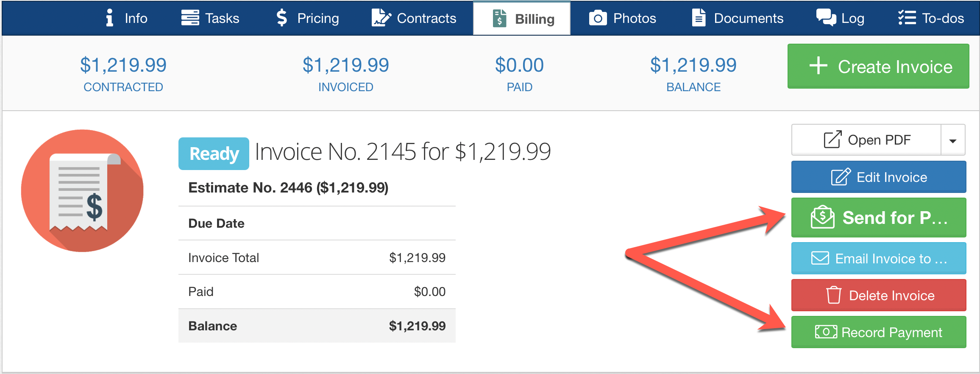Click the Pricing dollar sign icon
The height and width of the screenshot is (374, 980).
282,18
